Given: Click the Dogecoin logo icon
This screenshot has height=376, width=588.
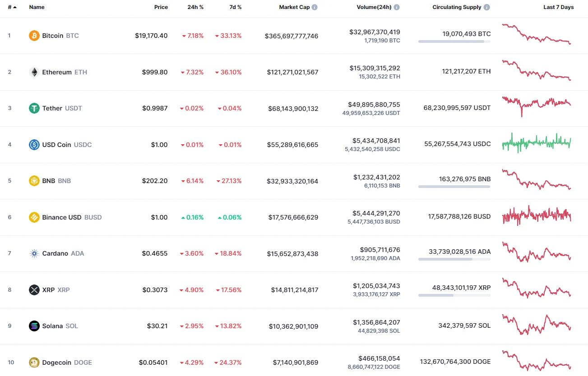Looking at the screenshot, I should click(34, 362).
